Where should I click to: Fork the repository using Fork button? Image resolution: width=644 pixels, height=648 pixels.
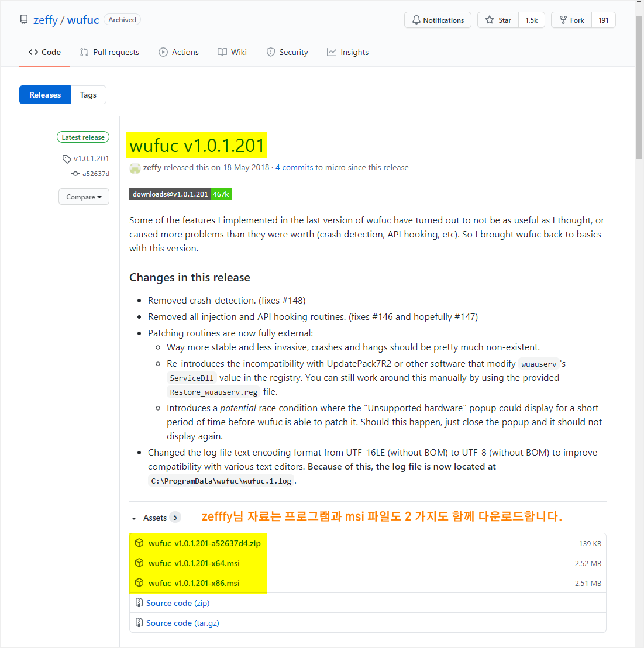[571, 20]
